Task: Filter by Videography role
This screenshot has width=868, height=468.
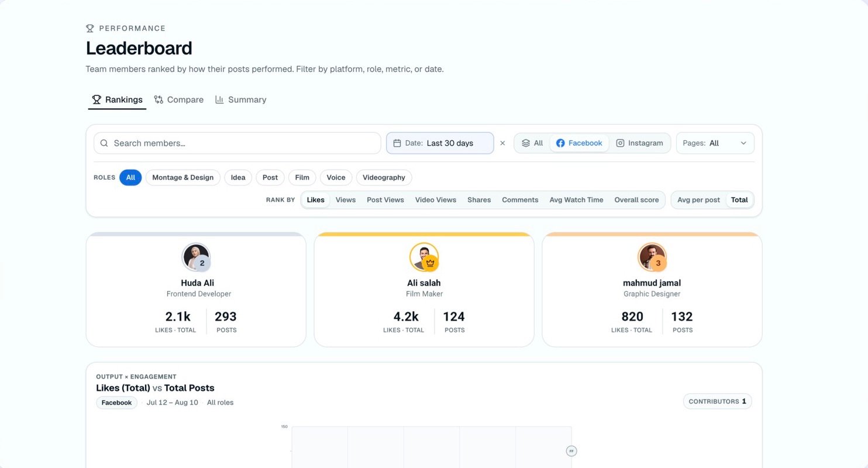Action: pos(384,178)
